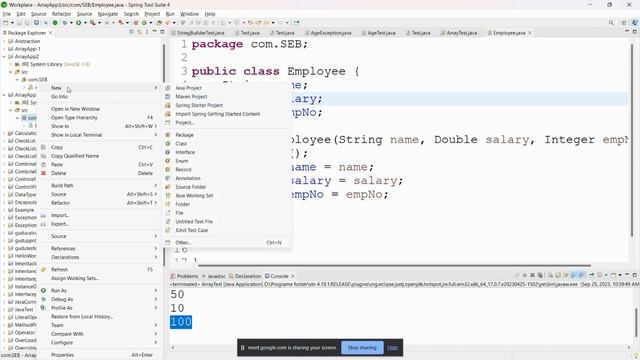Click the Interface icon in New submenu

[168, 152]
